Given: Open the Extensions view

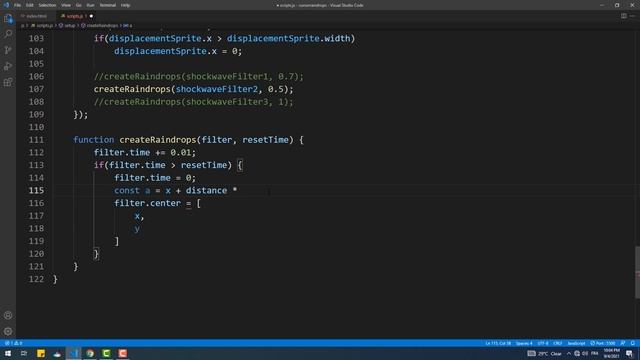Looking at the screenshot, I should tap(8, 82).
